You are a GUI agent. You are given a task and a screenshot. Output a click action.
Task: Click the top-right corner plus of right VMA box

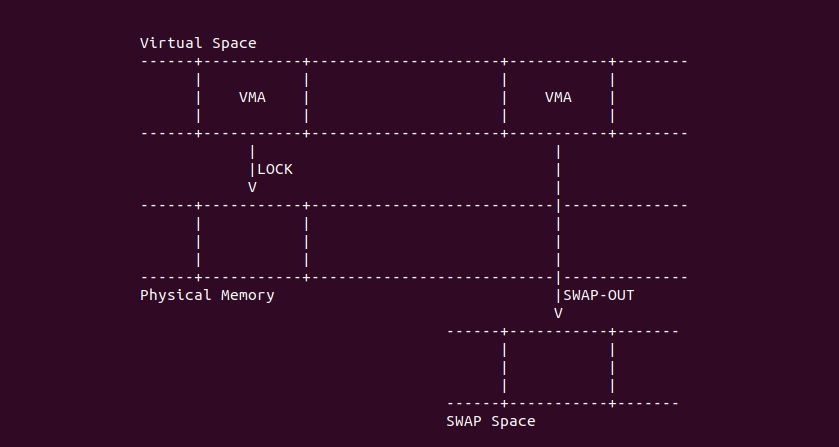[611, 61]
